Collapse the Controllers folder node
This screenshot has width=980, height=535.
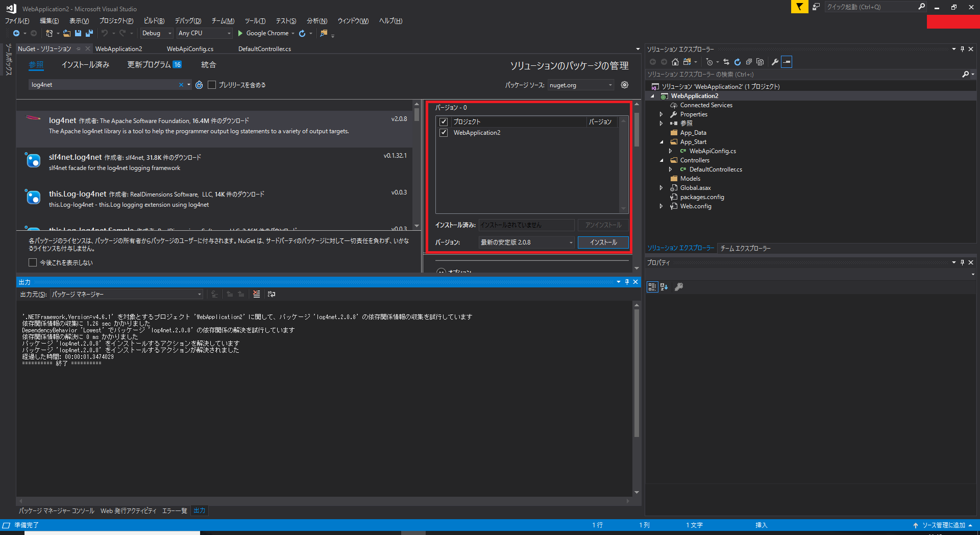[661, 160]
